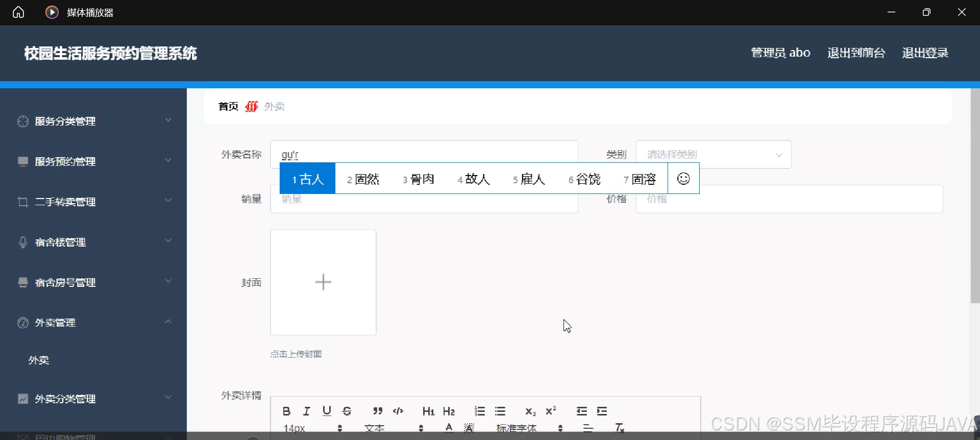Choose IME candidate 6 谷饶
The width and height of the screenshot is (980, 440).
pyautogui.click(x=584, y=179)
